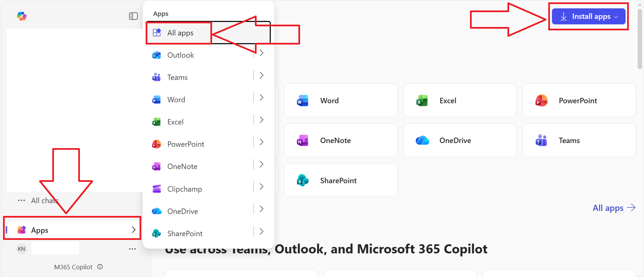Follow the All apps link with arrow

tap(614, 208)
